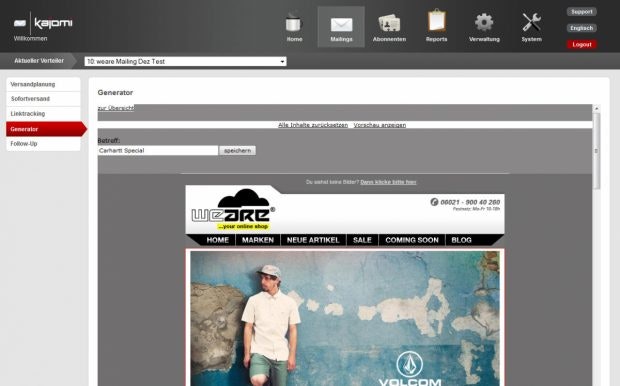Open Linktracking sidebar item
The height and width of the screenshot is (386, 620).
(43, 114)
